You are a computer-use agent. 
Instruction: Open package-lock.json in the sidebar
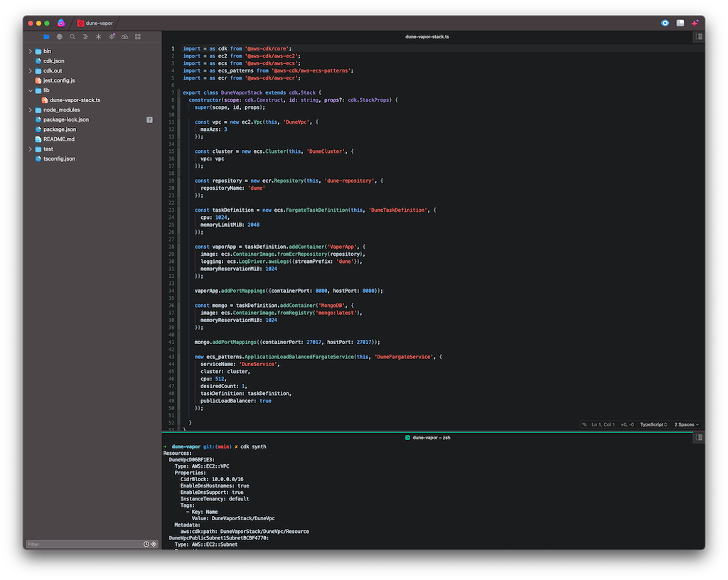click(x=66, y=119)
